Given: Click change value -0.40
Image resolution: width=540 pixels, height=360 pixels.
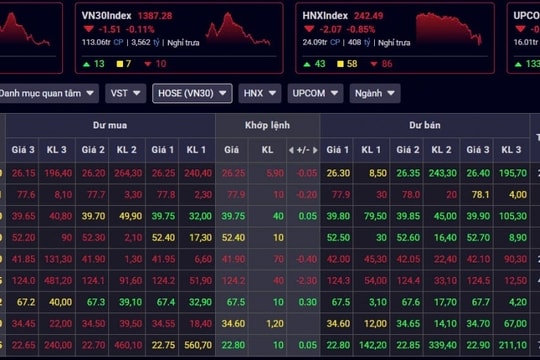Looking at the screenshot, I should pos(307,259).
